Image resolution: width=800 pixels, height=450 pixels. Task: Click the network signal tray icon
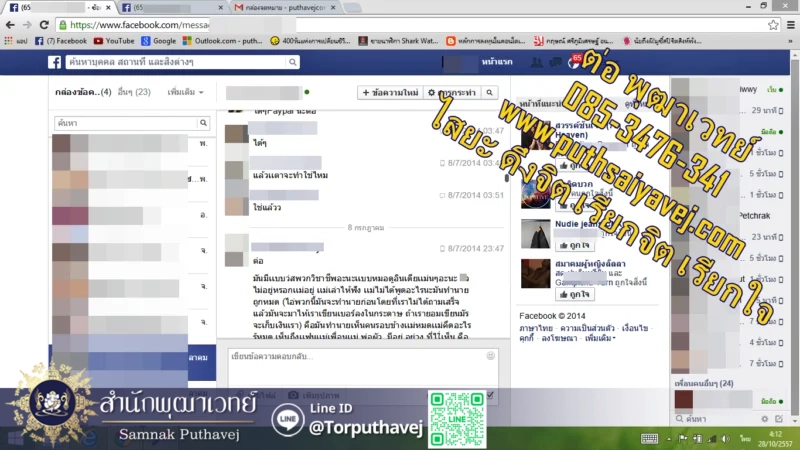pos(712,438)
